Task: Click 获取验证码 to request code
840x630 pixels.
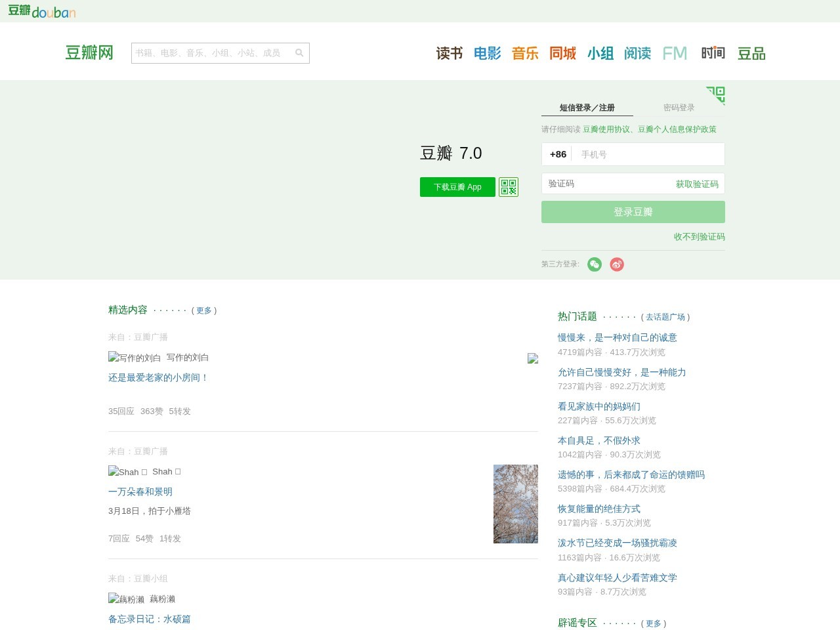Action: (x=697, y=184)
